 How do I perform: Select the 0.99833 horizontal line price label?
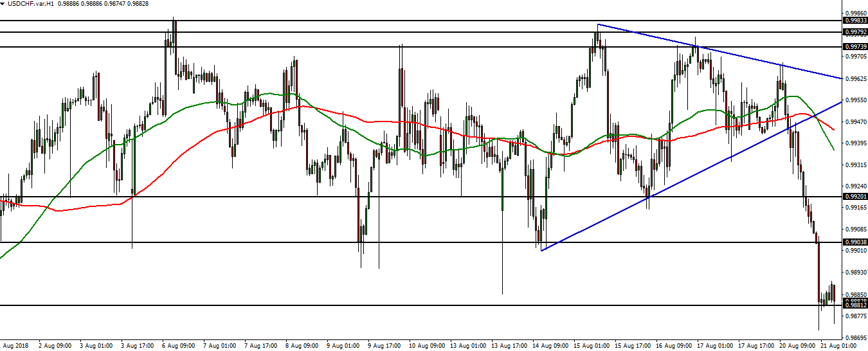(855, 21)
